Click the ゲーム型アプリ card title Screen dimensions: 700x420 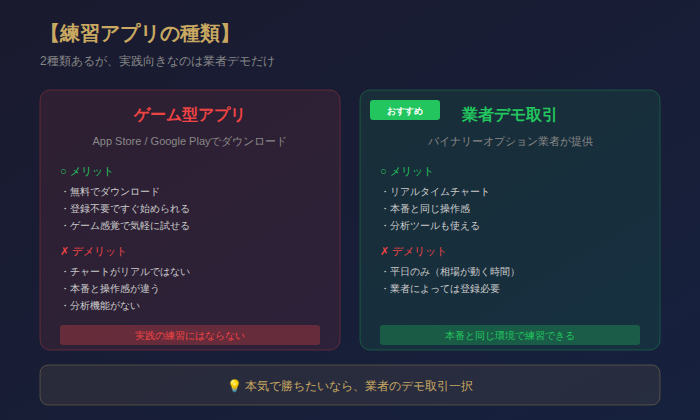(189, 115)
